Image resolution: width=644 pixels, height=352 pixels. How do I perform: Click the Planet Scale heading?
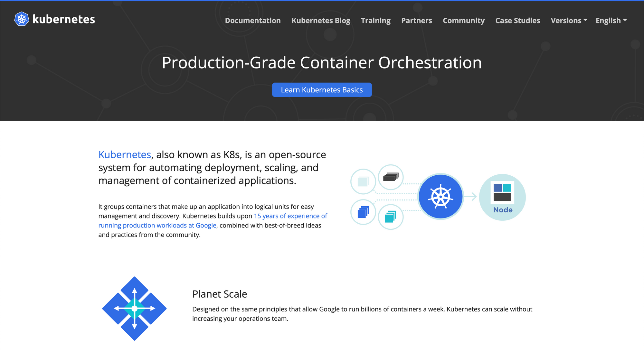220,294
